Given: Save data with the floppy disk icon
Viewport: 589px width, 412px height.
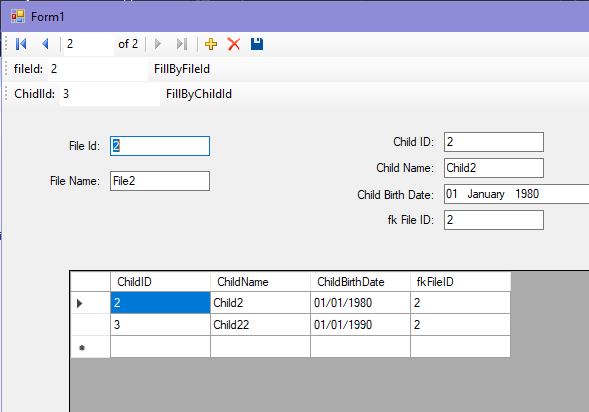Looking at the screenshot, I should (x=257, y=44).
